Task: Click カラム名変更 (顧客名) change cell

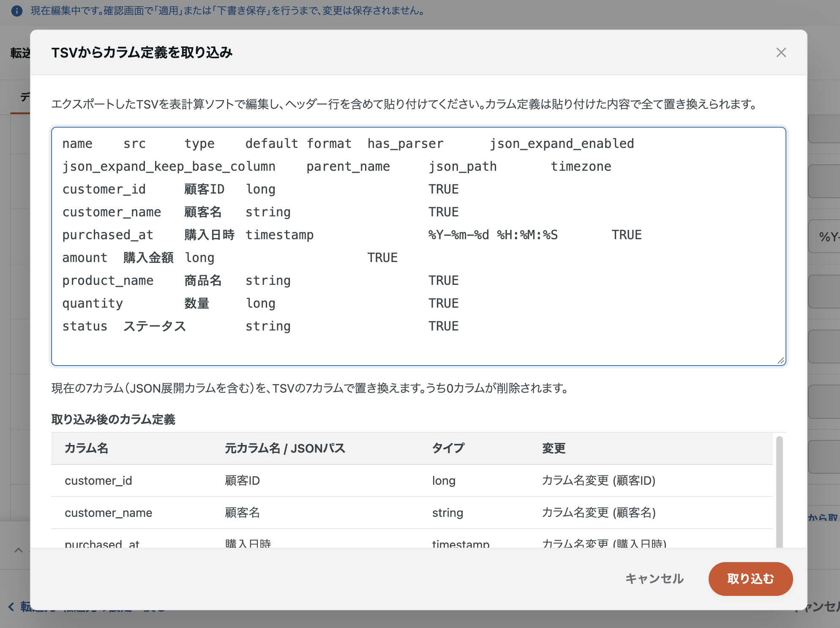Action: coord(599,513)
